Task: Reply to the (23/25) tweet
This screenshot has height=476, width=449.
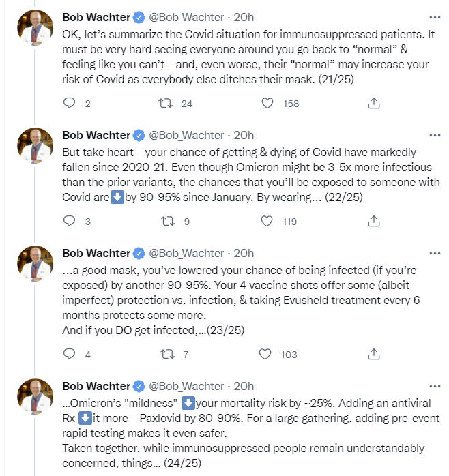Action: [x=69, y=354]
